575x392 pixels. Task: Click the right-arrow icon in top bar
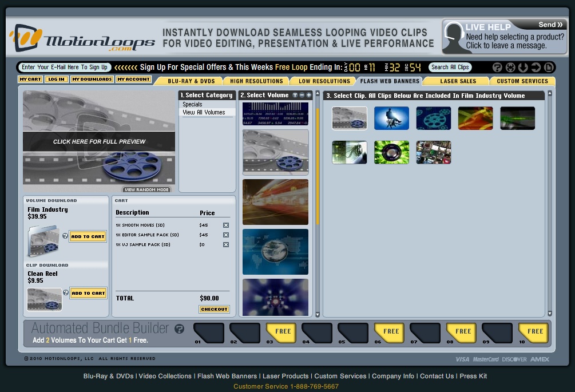click(x=536, y=68)
